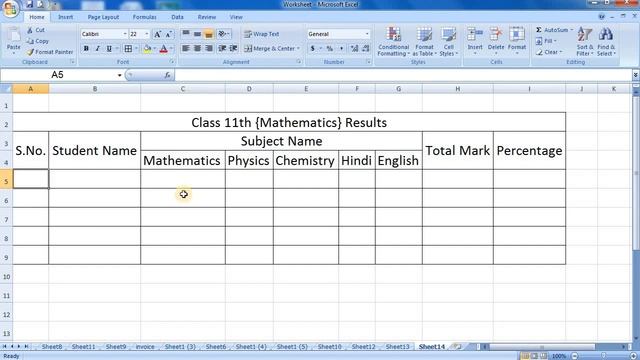Switch to the Review tab
The height and width of the screenshot is (360, 640).
(207, 17)
